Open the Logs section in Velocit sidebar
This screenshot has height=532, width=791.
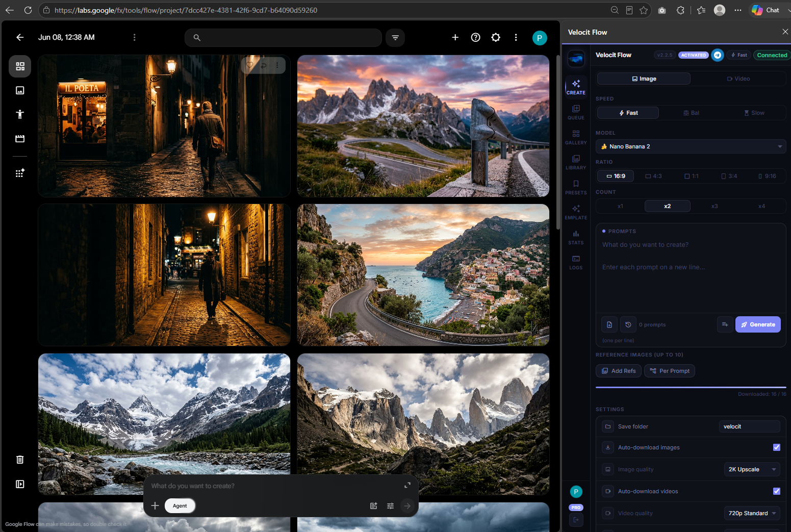[x=576, y=262]
